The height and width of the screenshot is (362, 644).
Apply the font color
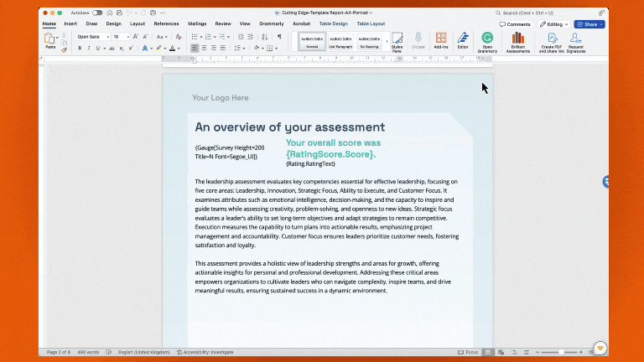(x=172, y=49)
